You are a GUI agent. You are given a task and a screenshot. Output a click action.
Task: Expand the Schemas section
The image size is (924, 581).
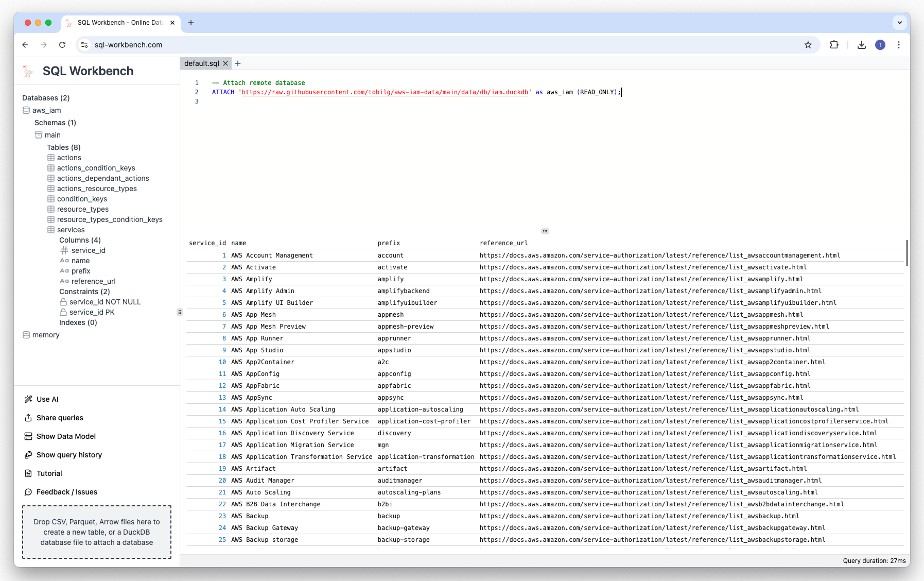[x=55, y=123]
